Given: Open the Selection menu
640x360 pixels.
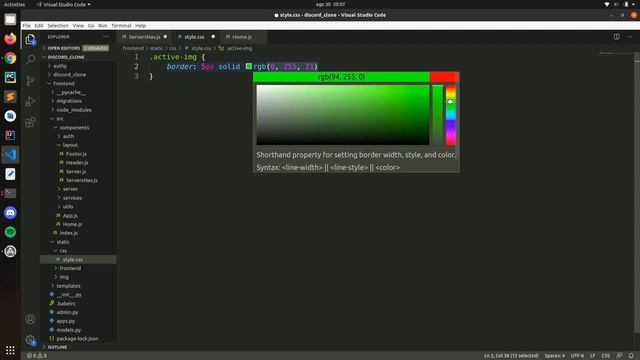Looking at the screenshot, I should [58, 25].
